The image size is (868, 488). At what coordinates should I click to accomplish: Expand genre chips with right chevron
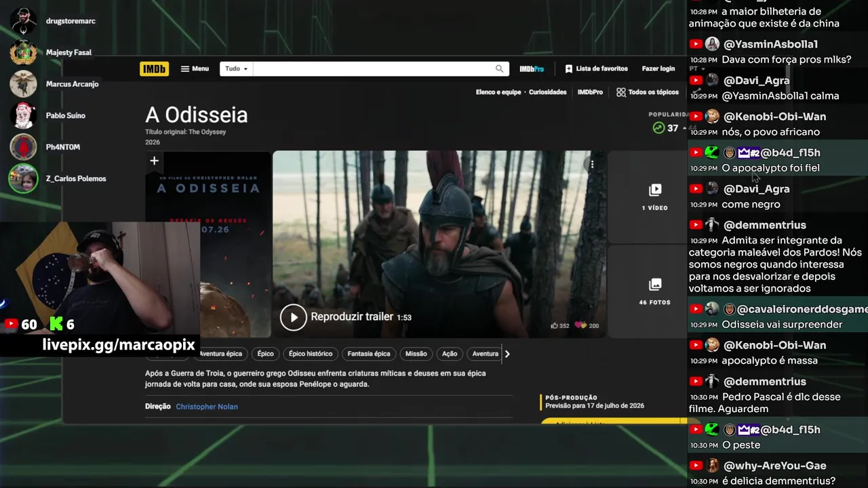click(507, 354)
